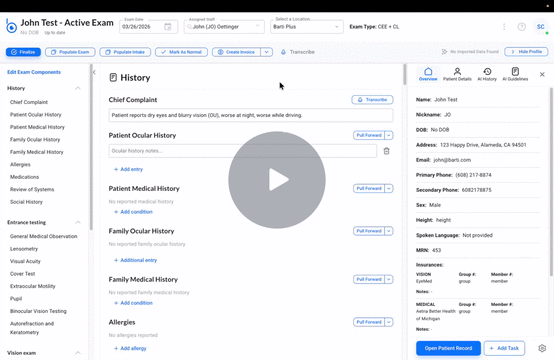
Task: Click the imported data status icon
Action: pyautogui.click(x=444, y=52)
